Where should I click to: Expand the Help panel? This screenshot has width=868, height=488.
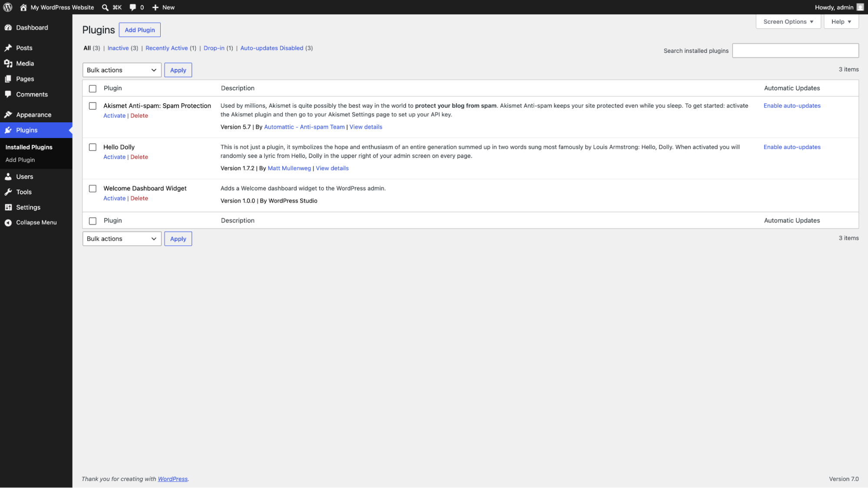[841, 22]
